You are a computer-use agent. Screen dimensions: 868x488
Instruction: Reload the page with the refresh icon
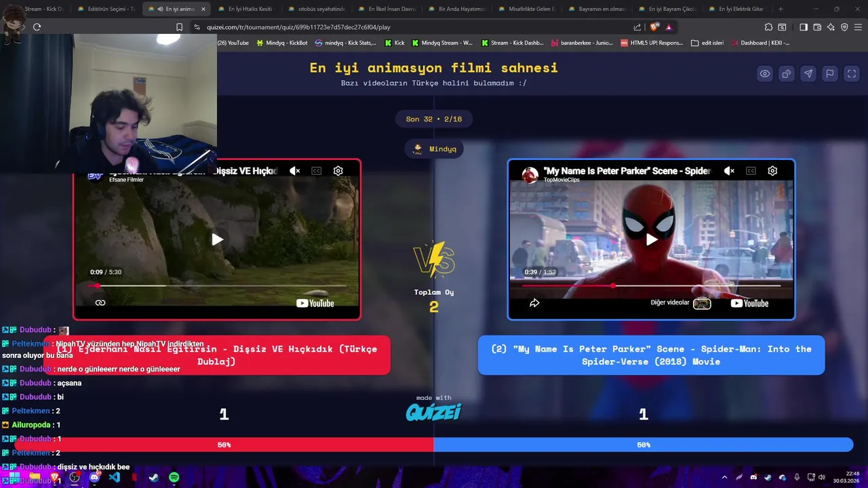tap(37, 27)
